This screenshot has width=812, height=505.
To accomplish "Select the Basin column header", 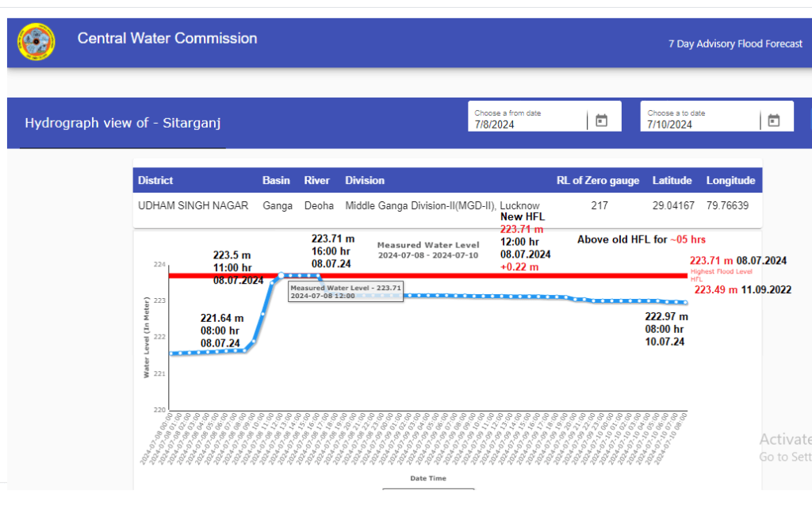I will [276, 181].
